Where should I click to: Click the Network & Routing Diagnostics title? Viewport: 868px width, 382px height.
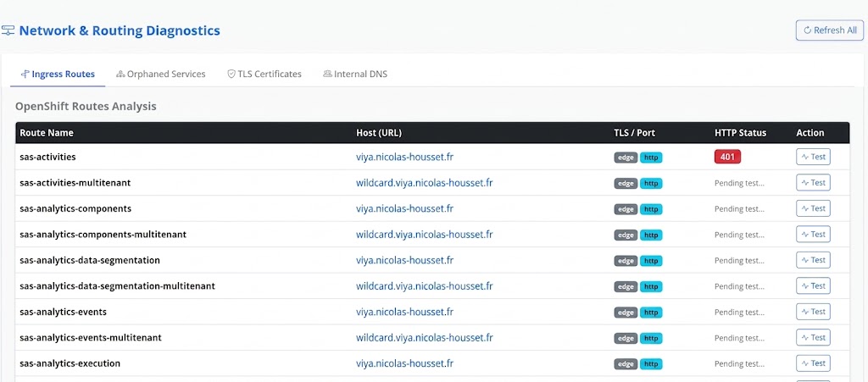120,30
